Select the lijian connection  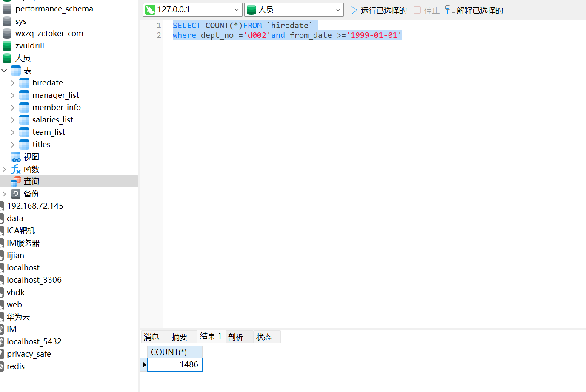(x=15, y=255)
